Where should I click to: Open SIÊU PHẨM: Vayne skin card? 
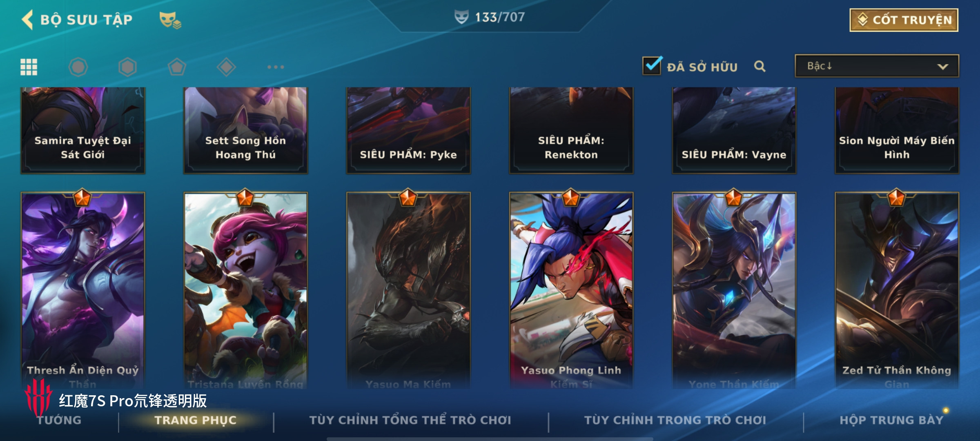pos(734,130)
